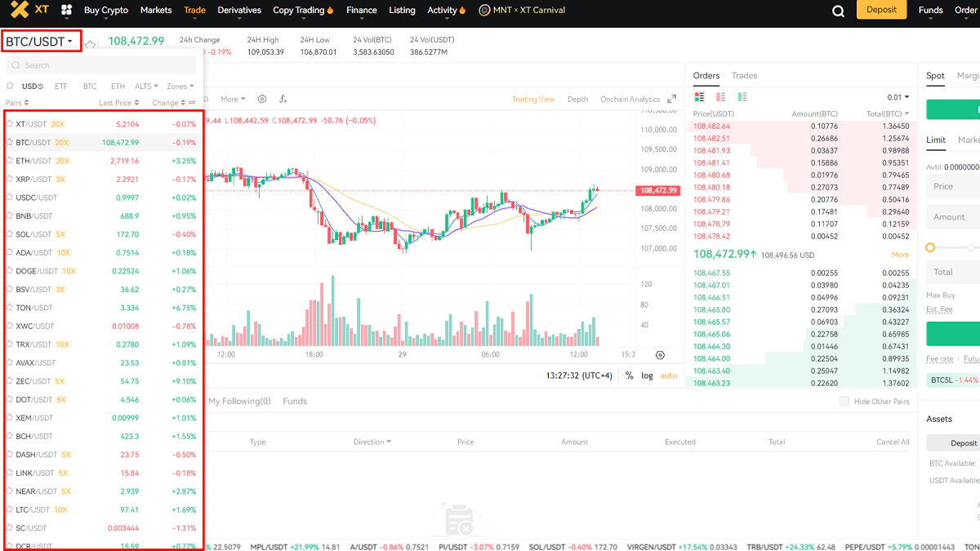Expand the Zones filter dropdown
Screen dimensions: 980x551
(180, 86)
